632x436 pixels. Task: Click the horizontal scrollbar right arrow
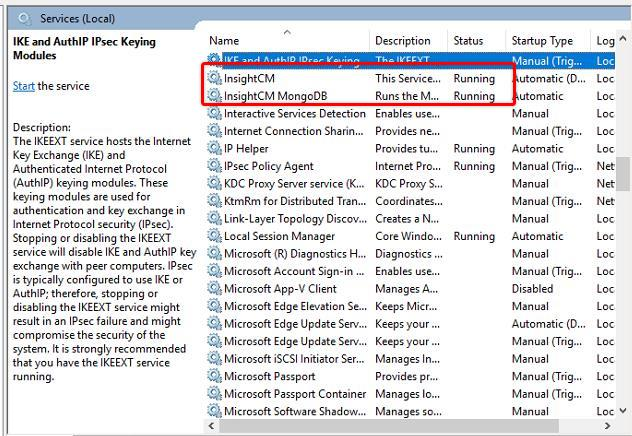[x=607, y=426]
